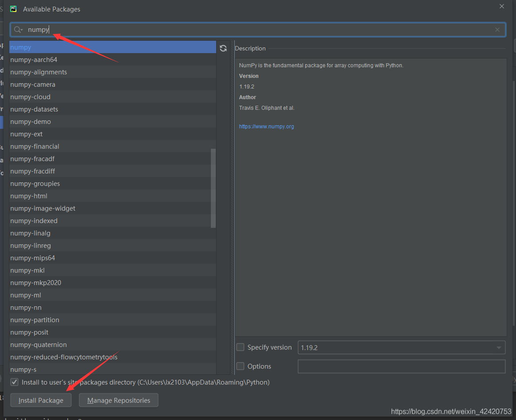Clear the numpy search text
Screen dimensions: 516x420
coord(497,29)
